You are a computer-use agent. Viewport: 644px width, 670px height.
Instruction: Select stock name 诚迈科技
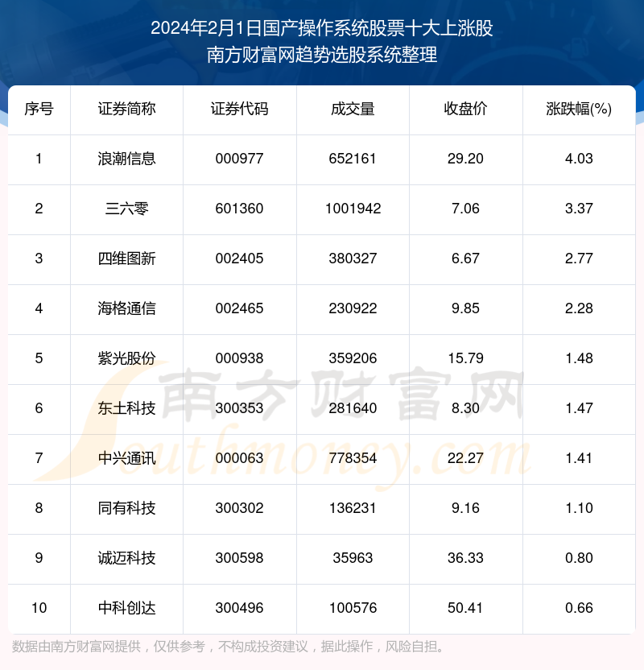[127, 558]
